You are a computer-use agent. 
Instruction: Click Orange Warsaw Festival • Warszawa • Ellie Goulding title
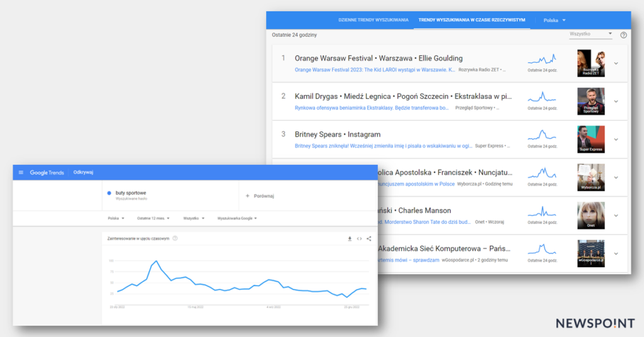[379, 58]
